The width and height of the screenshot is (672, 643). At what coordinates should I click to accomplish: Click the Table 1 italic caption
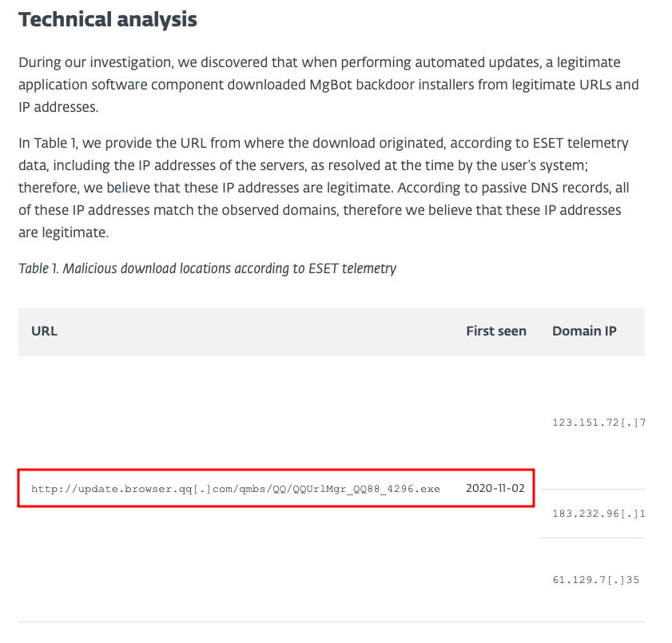(208, 268)
